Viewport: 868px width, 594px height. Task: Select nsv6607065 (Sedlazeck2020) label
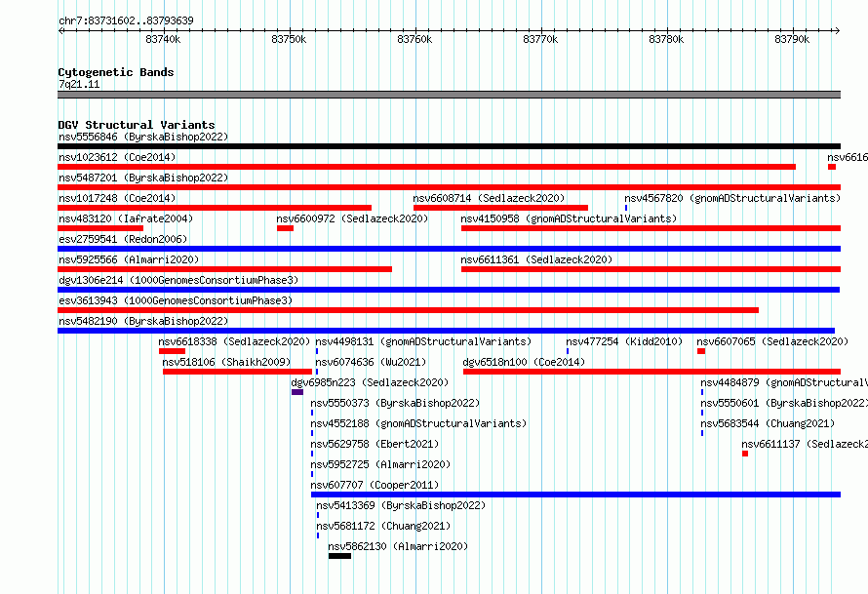coord(772,341)
